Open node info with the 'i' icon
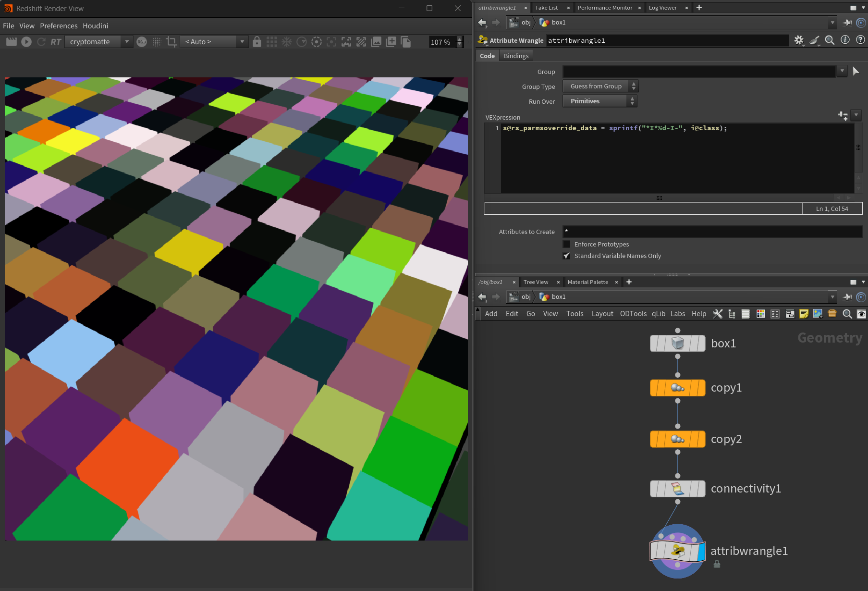This screenshot has width=868, height=591. [845, 40]
